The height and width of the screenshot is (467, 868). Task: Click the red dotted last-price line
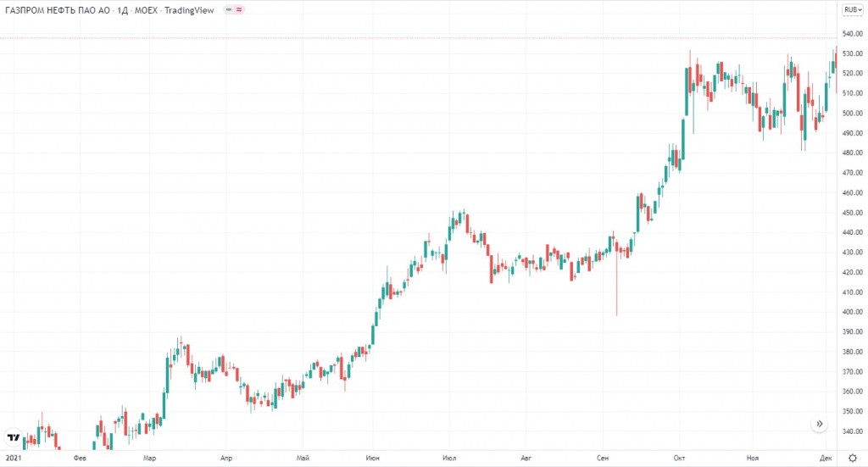(x=424, y=37)
